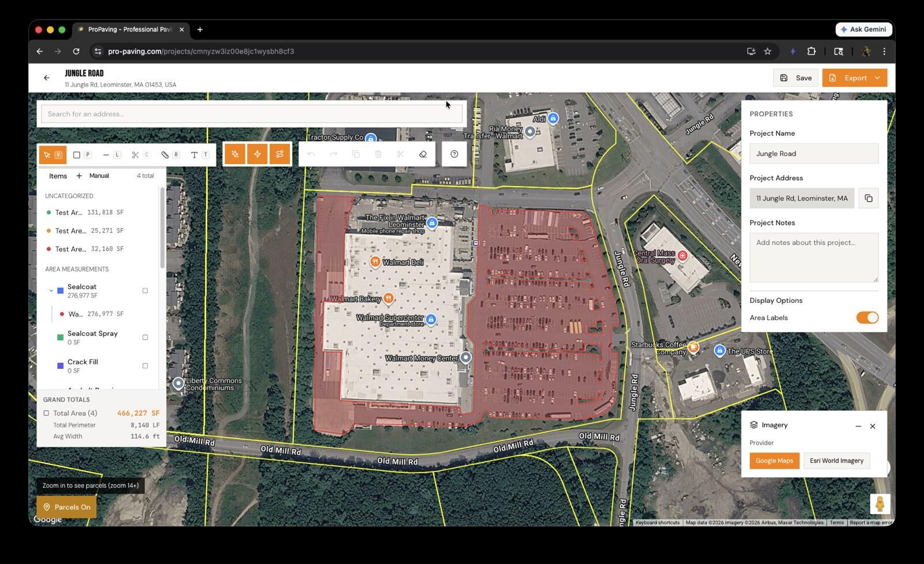Select the Test Area item with 131,818 SF
This screenshot has width=924, height=564.
(x=98, y=213)
